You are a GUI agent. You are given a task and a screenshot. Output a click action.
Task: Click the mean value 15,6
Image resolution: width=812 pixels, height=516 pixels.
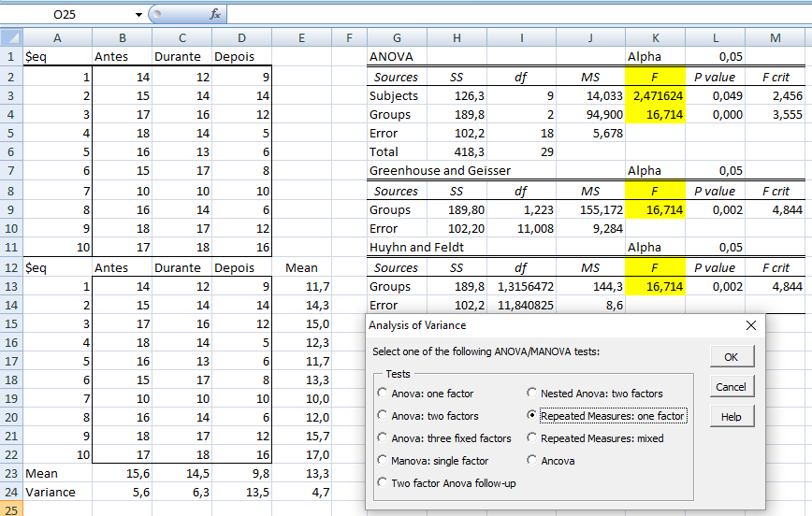pyautogui.click(x=123, y=473)
